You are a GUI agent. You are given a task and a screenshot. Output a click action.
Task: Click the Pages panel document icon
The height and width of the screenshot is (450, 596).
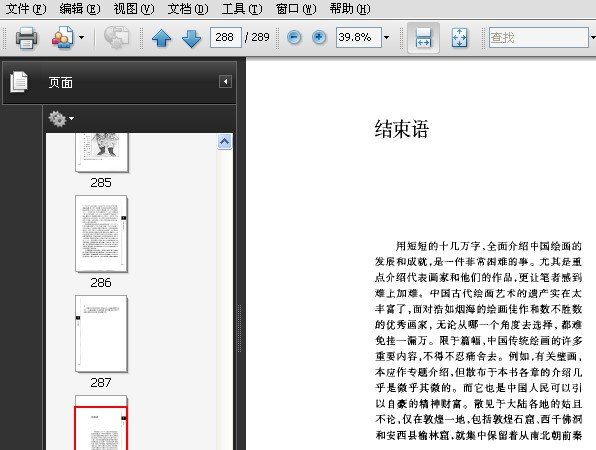[19, 82]
